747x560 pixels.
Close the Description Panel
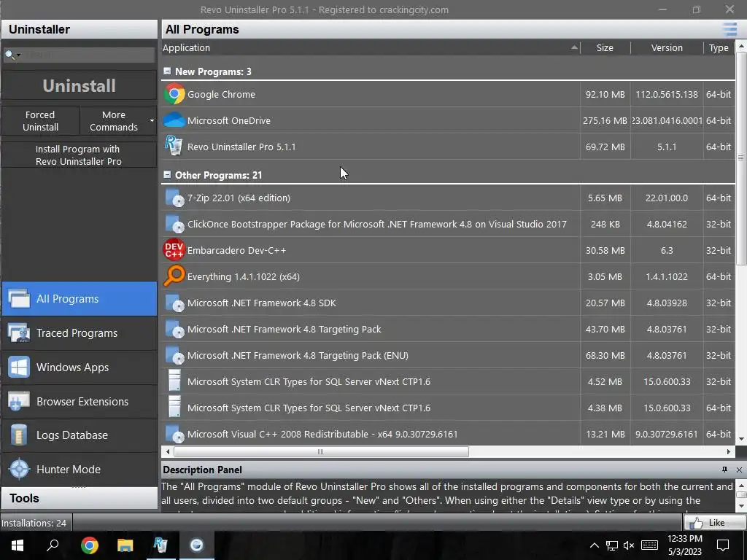739,470
